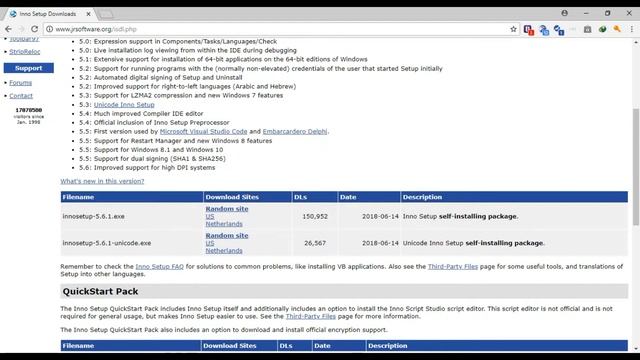
Task: Download innosetup-5.6.1.exe from Netherlands site
Action: coord(224,224)
